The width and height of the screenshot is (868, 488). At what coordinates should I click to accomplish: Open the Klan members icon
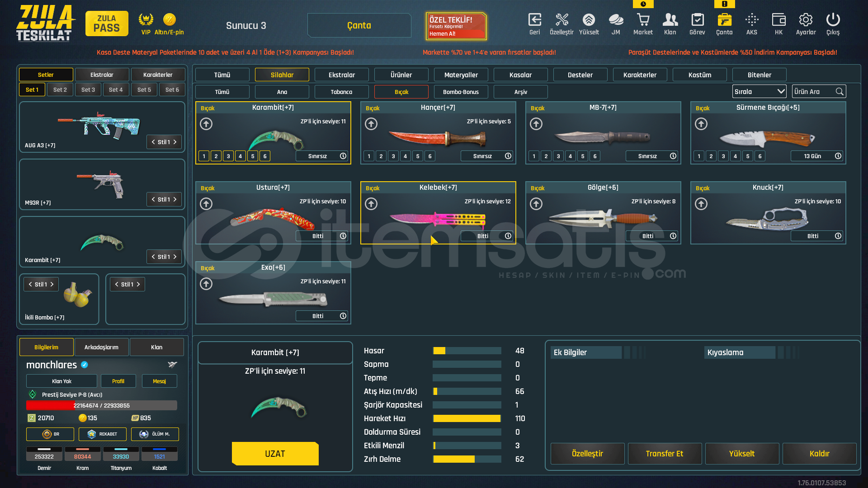point(670,20)
